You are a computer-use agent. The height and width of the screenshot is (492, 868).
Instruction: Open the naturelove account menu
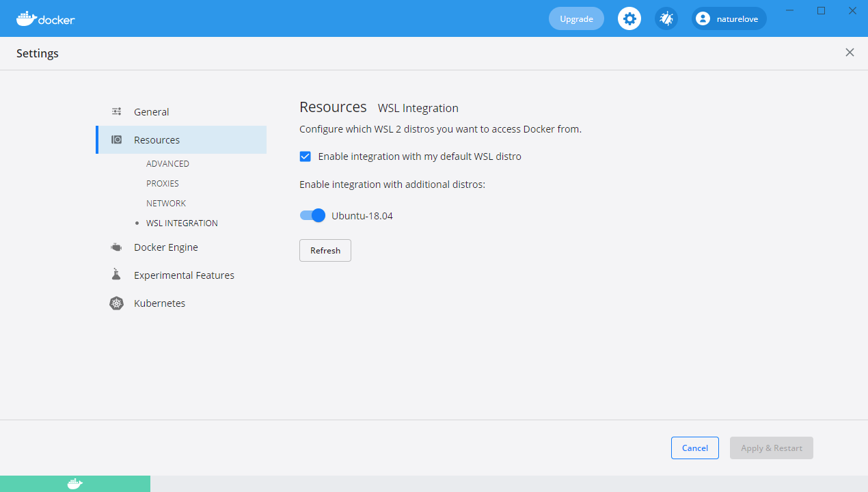pyautogui.click(x=729, y=18)
